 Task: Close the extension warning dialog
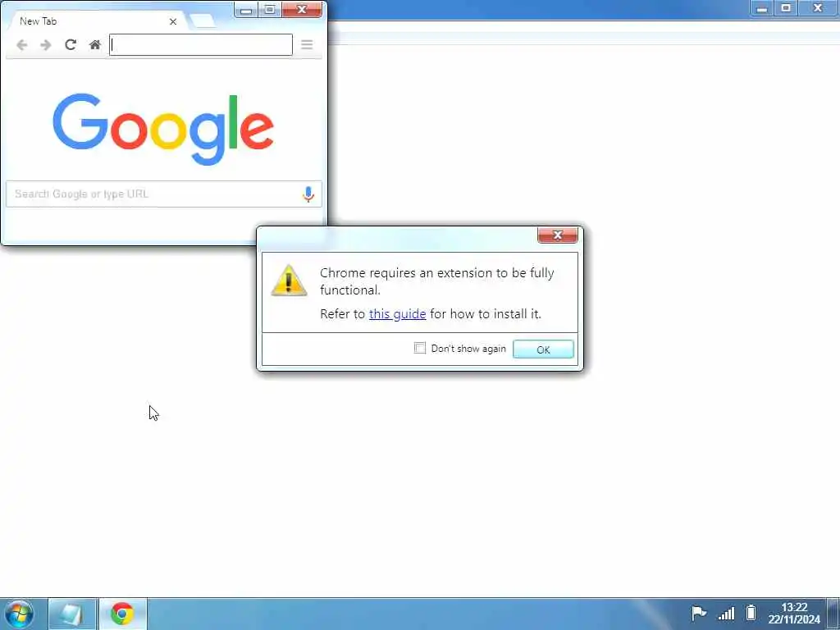pos(558,235)
